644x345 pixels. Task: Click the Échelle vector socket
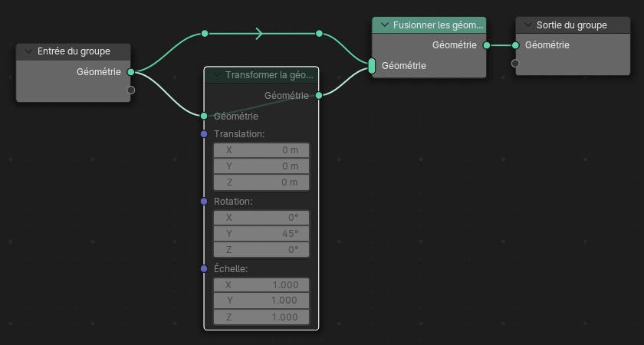tap(204, 268)
